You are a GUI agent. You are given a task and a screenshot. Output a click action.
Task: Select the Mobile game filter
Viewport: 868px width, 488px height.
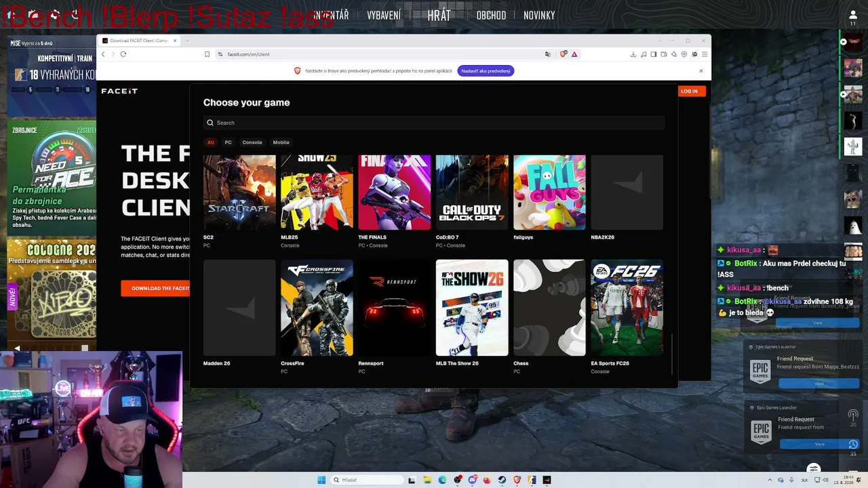(281, 142)
